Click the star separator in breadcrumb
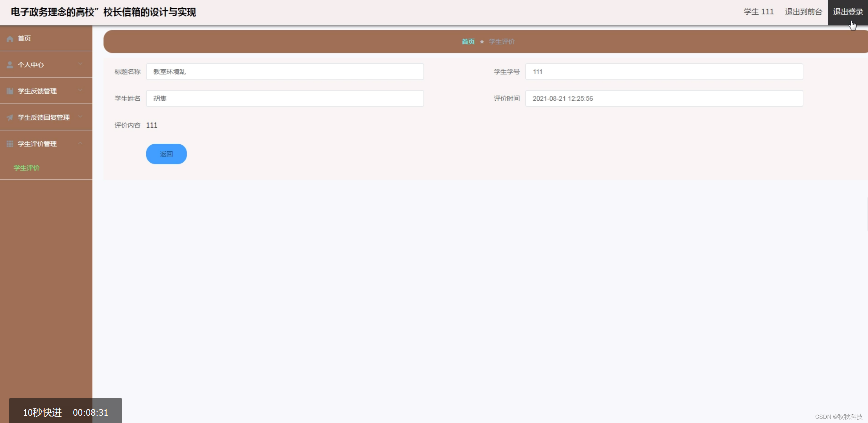This screenshot has height=423, width=868. pos(482,42)
